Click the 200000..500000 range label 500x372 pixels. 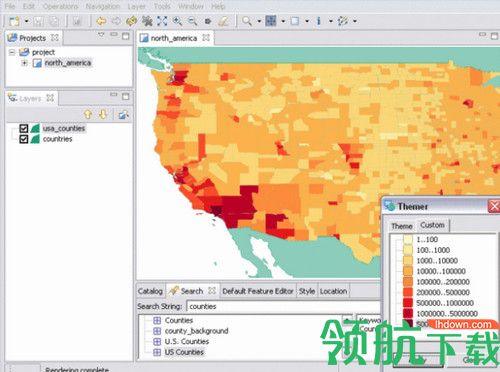443,292
